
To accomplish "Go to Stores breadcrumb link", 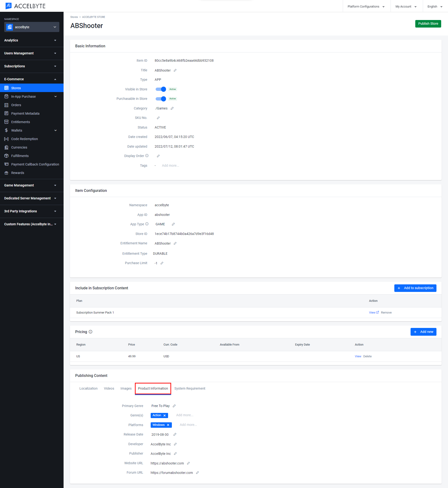I will (74, 17).
